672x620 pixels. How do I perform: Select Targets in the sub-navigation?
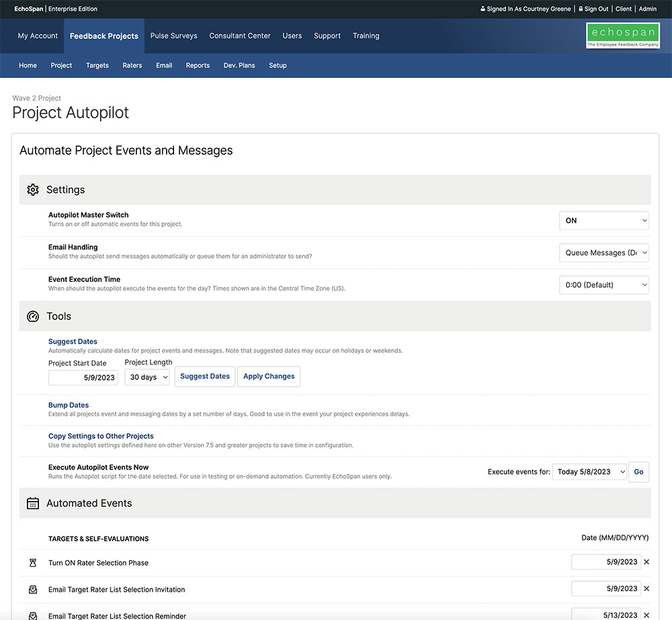coord(97,66)
